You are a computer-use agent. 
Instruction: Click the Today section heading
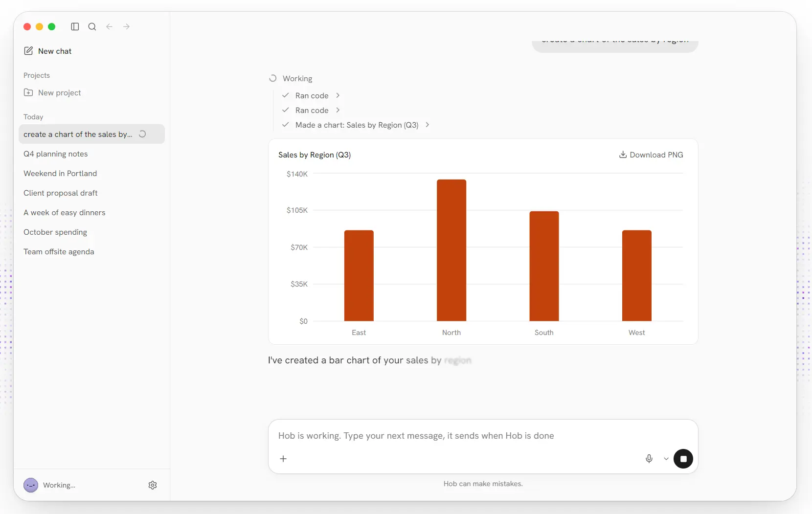[33, 117]
